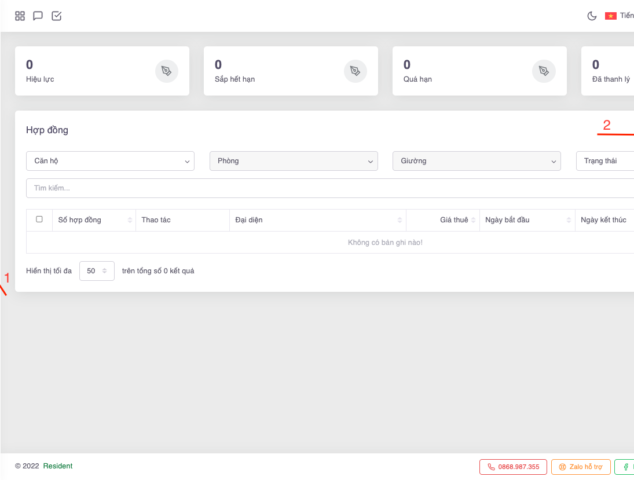Open the Trạng thái status dropdown
Viewport: 634px width, 480px height.
tap(604, 161)
